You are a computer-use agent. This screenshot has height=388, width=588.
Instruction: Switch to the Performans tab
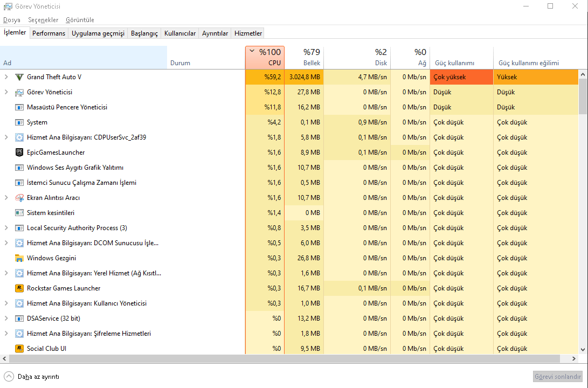[x=49, y=33]
